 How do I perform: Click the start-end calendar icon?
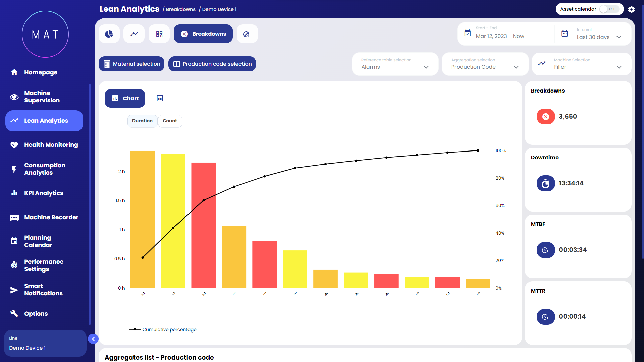click(x=468, y=33)
